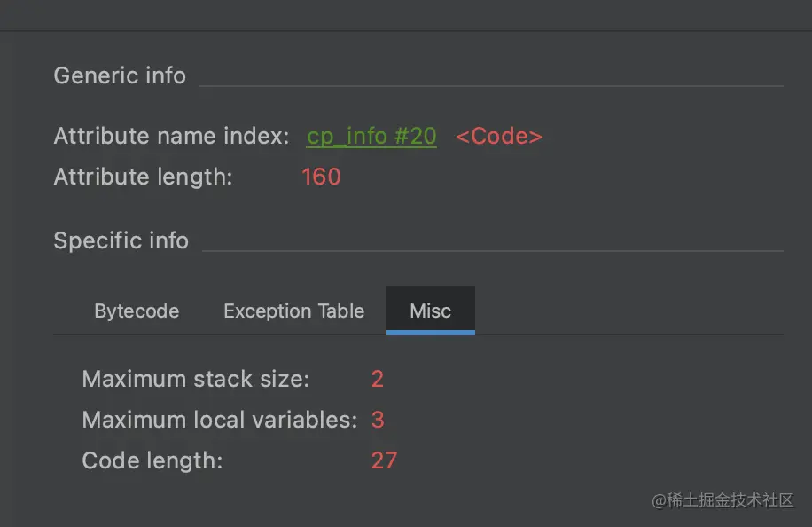The image size is (812, 527).
Task: Click the code length value 27
Action: point(384,460)
